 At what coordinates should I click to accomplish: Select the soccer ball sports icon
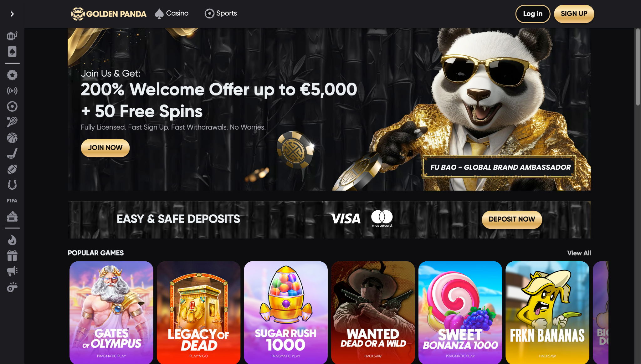(x=12, y=106)
